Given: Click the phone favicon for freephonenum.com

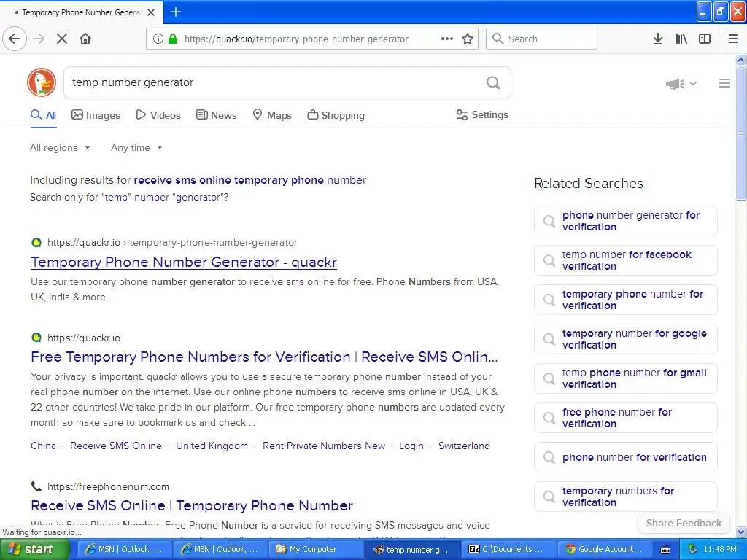Looking at the screenshot, I should [x=36, y=486].
